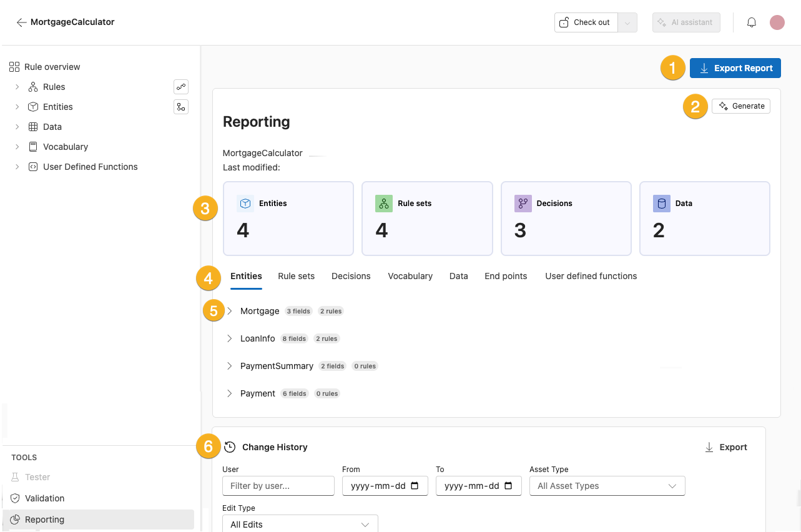Expand the LoanInfo entity row
Screen dimensions: 801x532
coord(229,338)
